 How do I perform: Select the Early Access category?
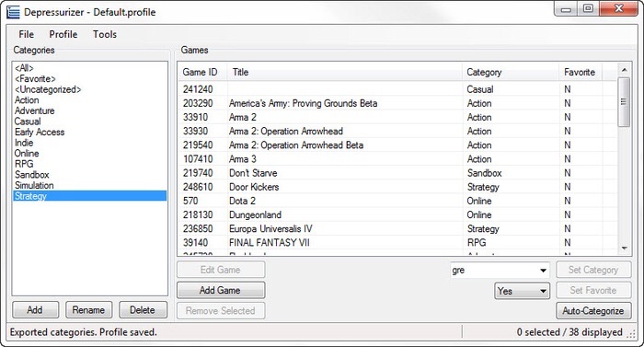pyautogui.click(x=89, y=132)
